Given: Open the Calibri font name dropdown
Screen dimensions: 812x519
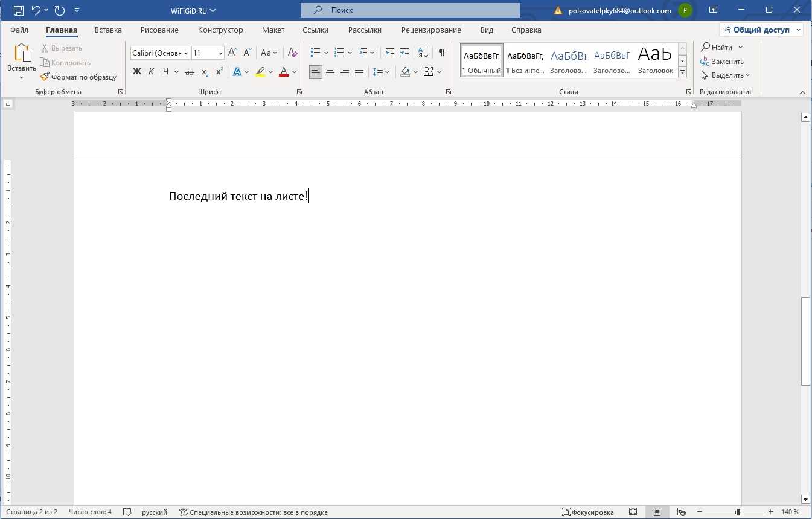Looking at the screenshot, I should pyautogui.click(x=186, y=53).
